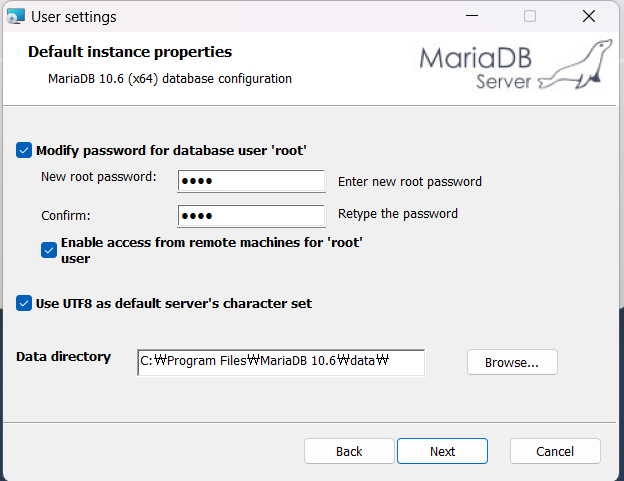Click the 'Retype the password' hint
Screen dimensions: 624x481
click(x=398, y=214)
